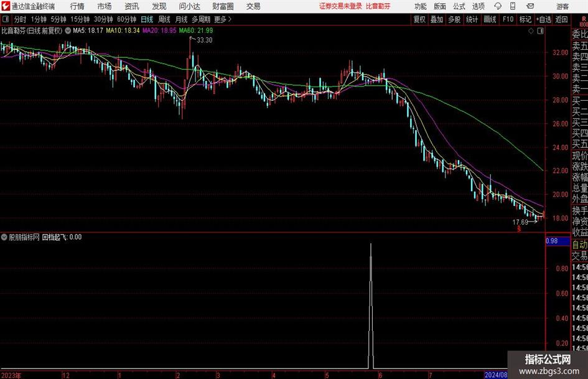
Task: Click the 自动 label in right panel
Action: [x=579, y=245]
